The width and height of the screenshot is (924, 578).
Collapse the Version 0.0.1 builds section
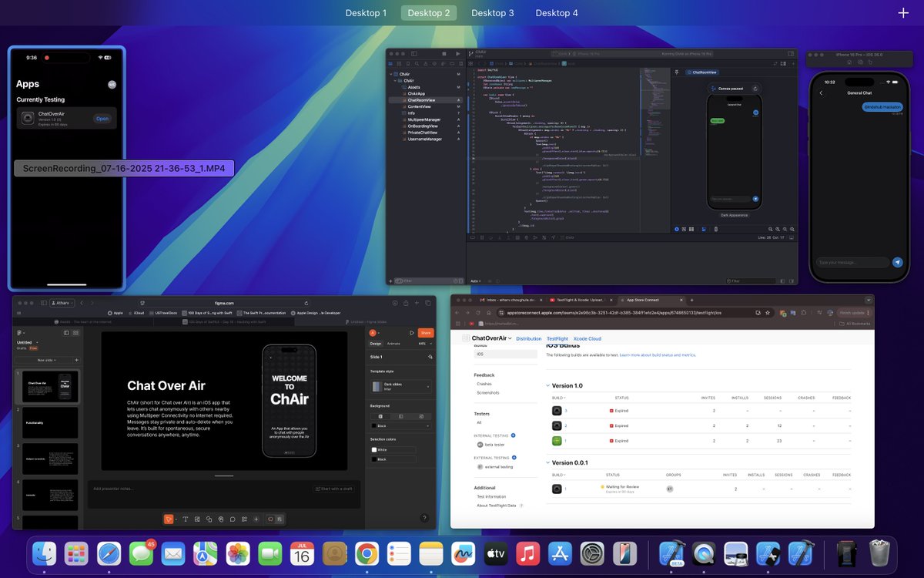547,462
